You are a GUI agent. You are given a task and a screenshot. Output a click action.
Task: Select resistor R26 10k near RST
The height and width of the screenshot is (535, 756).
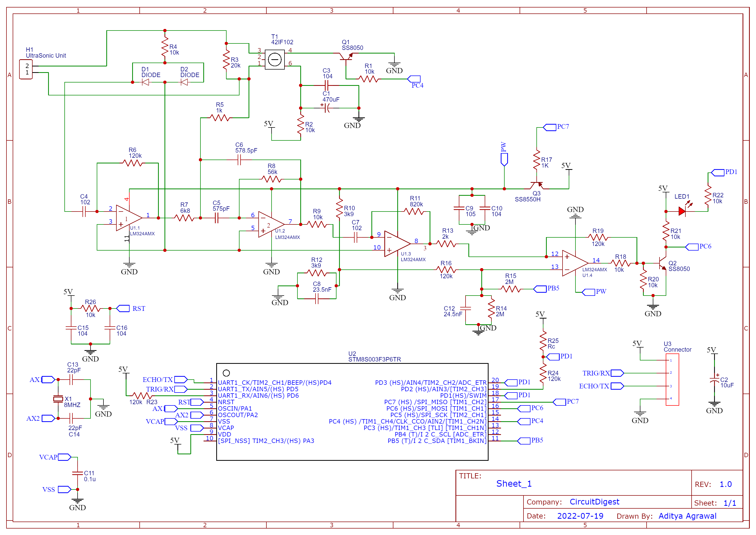click(x=90, y=309)
